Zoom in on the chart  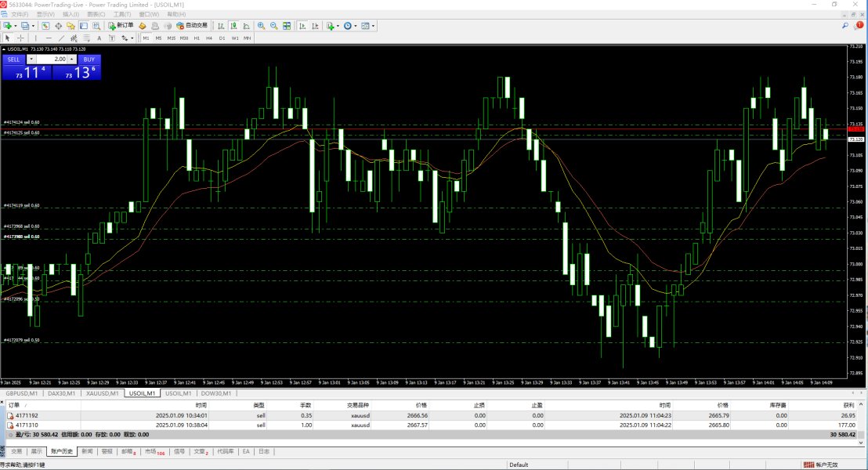[261, 26]
